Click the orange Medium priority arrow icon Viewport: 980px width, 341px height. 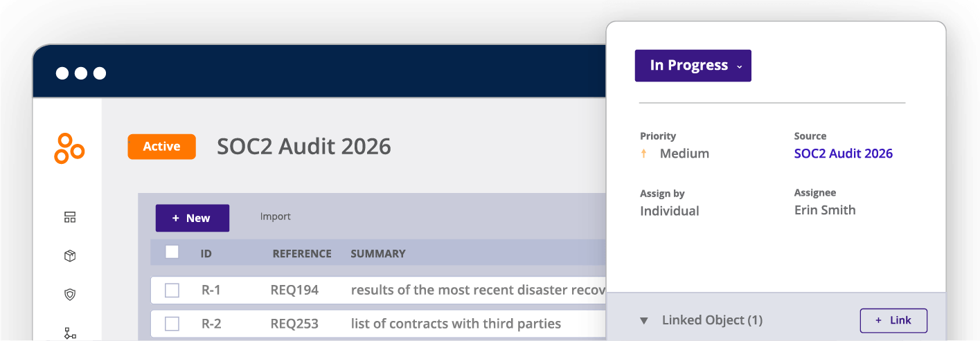coord(643,154)
